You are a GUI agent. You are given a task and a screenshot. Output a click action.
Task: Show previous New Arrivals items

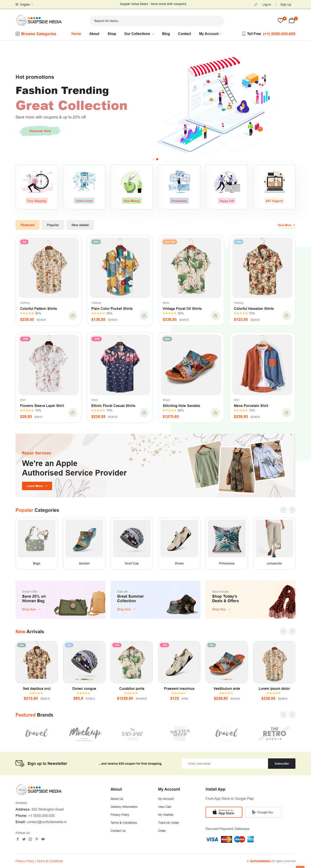point(283,631)
